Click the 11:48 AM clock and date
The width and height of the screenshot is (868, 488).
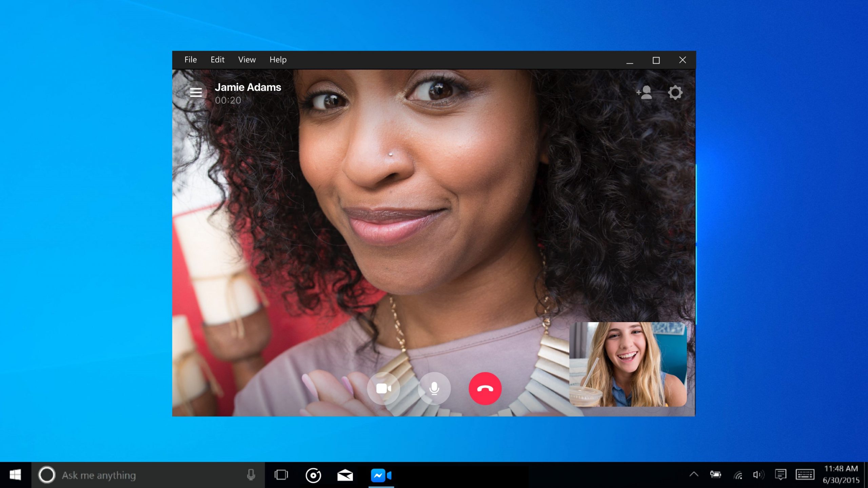click(841, 474)
